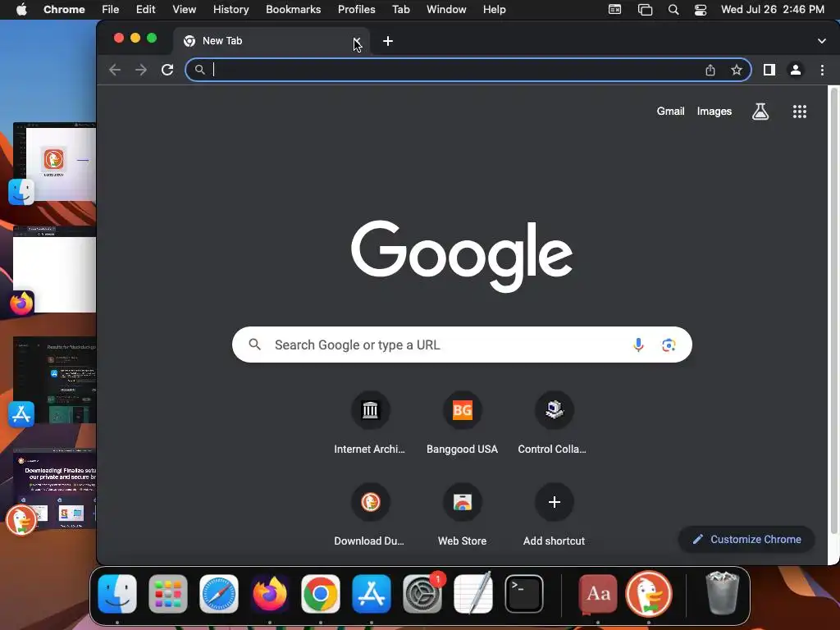The image size is (840, 630).
Task: Click the keyboard input menu bar icon
Action: click(x=615, y=10)
